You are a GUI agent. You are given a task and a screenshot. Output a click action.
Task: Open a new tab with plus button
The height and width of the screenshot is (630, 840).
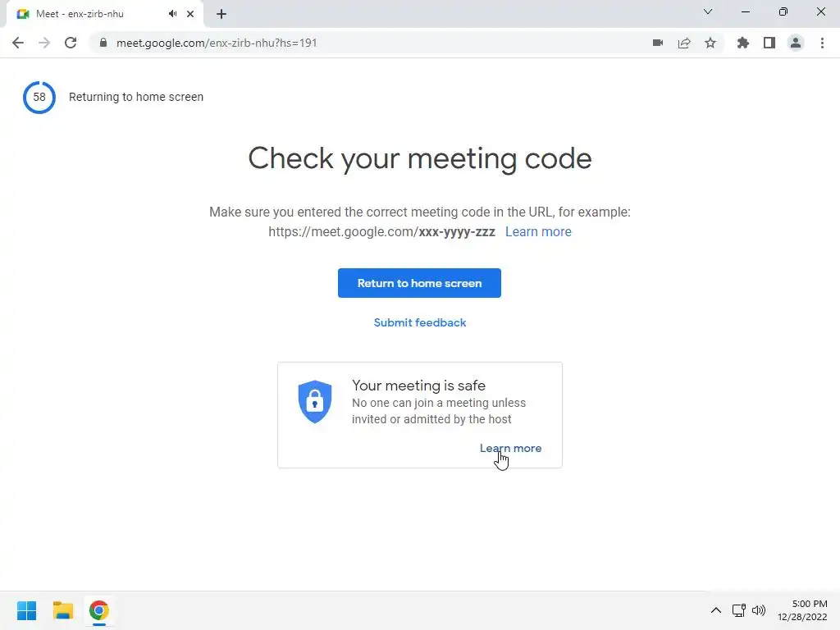click(x=221, y=14)
